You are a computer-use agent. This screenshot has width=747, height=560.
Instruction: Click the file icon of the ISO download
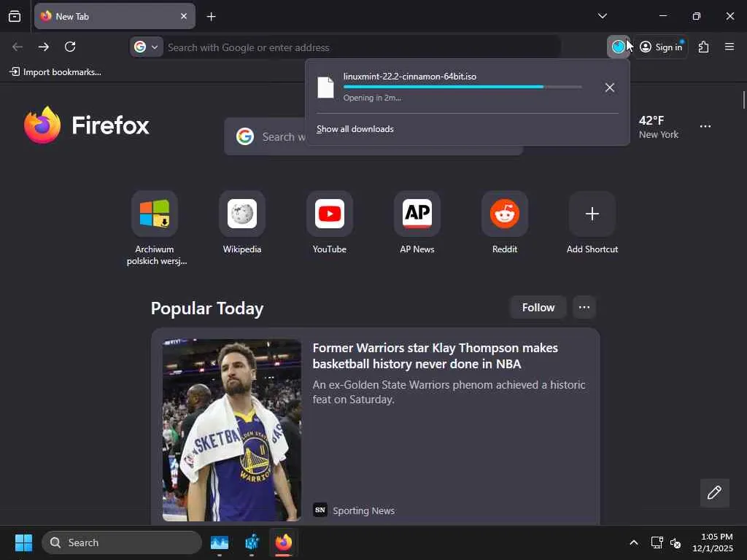coord(326,87)
